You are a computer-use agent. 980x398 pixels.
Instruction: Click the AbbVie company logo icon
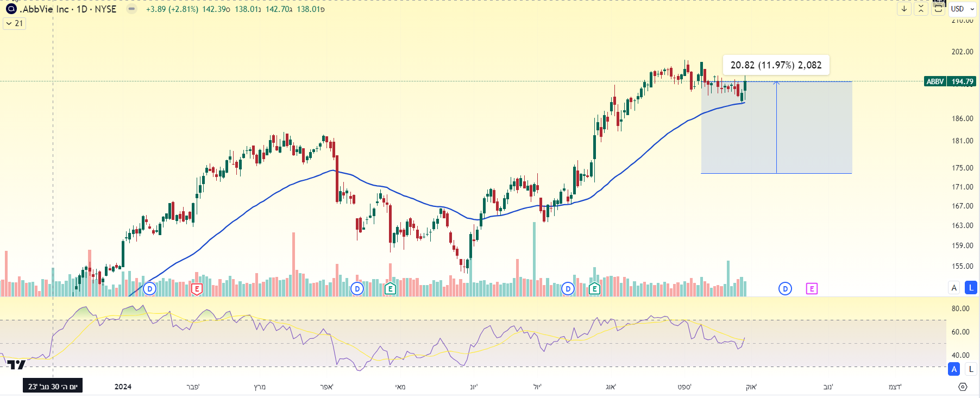pos(11,9)
